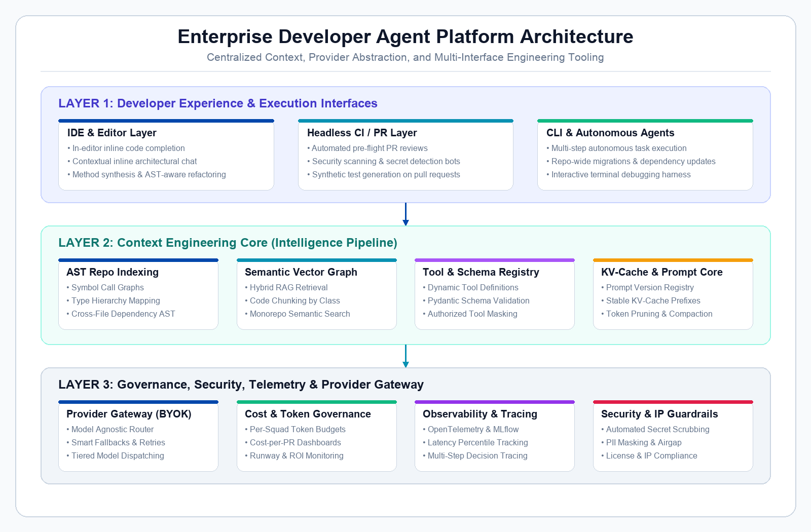The width and height of the screenshot is (811, 532).
Task: Click the Provider Gateway (BYOK) title
Action: (129, 414)
